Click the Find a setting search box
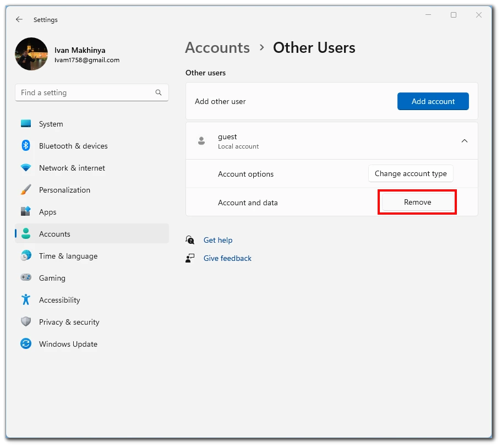 pyautogui.click(x=85, y=92)
